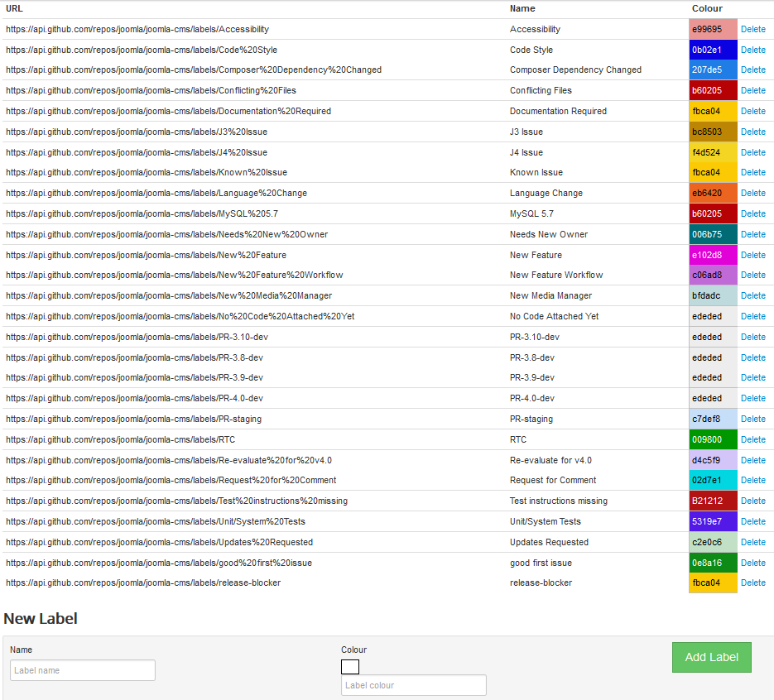774x700 pixels.
Task: Delete the PR-staging label
Action: tap(752, 419)
